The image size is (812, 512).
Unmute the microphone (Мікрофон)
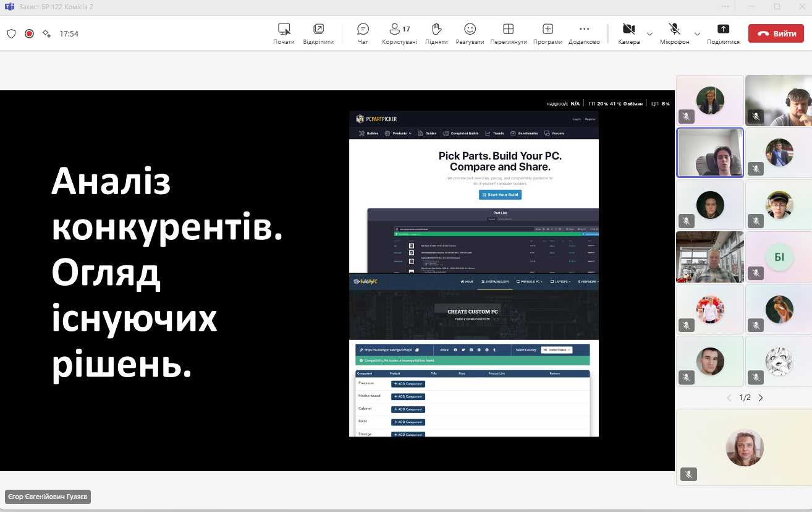click(674, 33)
